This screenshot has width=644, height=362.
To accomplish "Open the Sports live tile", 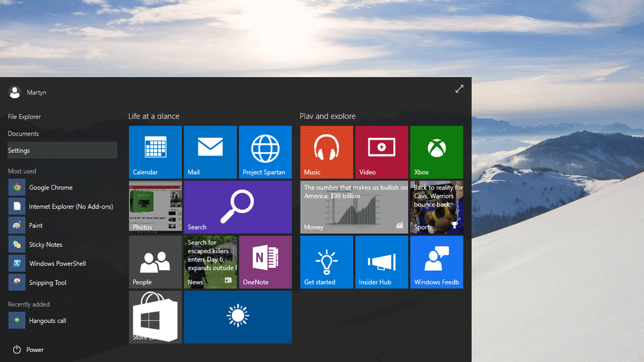I will coord(436,207).
